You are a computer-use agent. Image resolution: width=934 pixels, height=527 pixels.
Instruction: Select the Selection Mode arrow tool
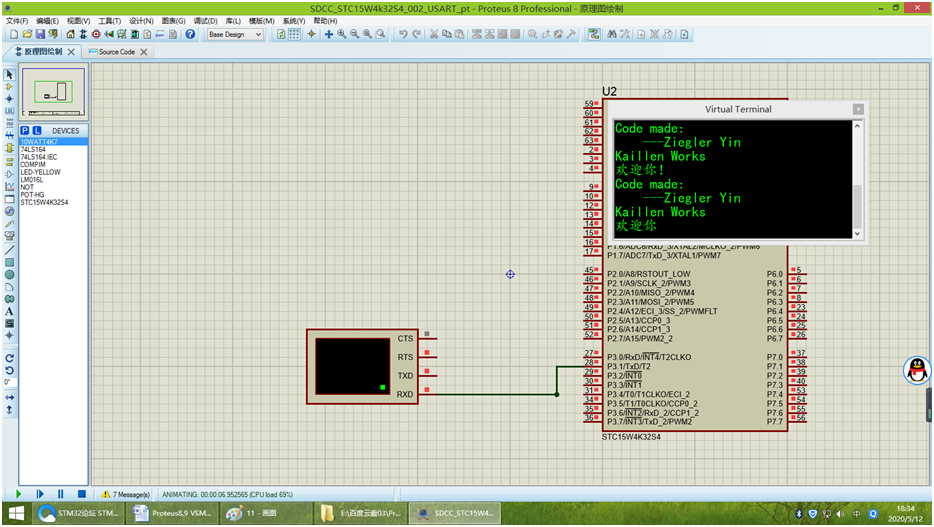click(x=9, y=75)
